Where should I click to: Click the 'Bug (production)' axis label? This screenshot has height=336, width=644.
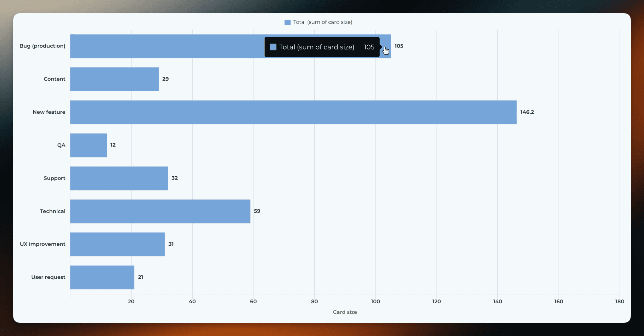point(42,46)
